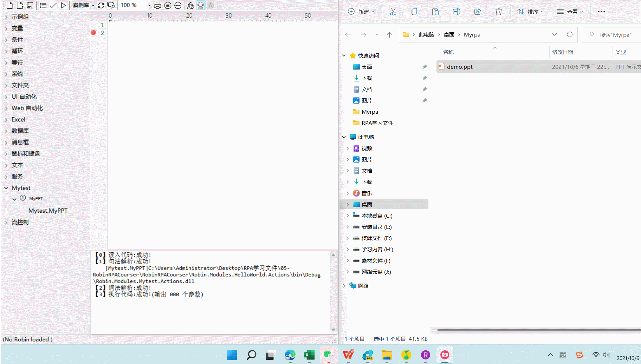Open the 案例库 dropdown

click(84, 5)
